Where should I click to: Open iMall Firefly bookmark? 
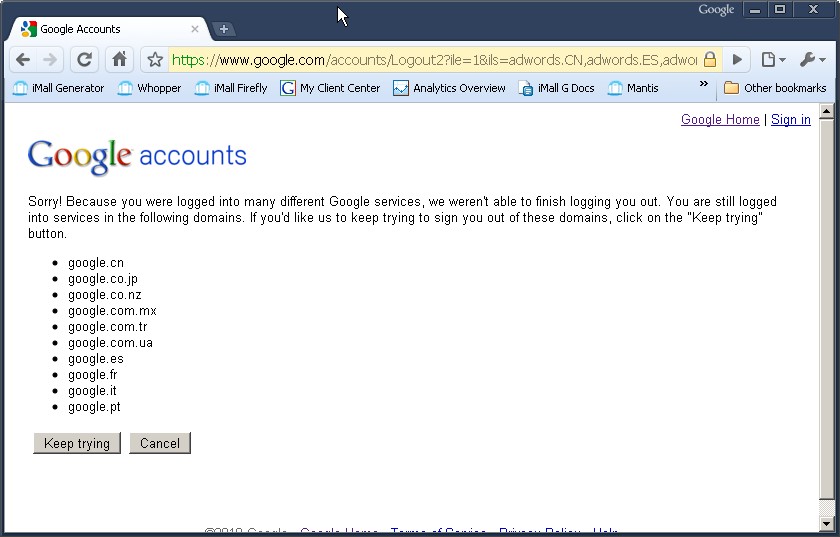231,88
